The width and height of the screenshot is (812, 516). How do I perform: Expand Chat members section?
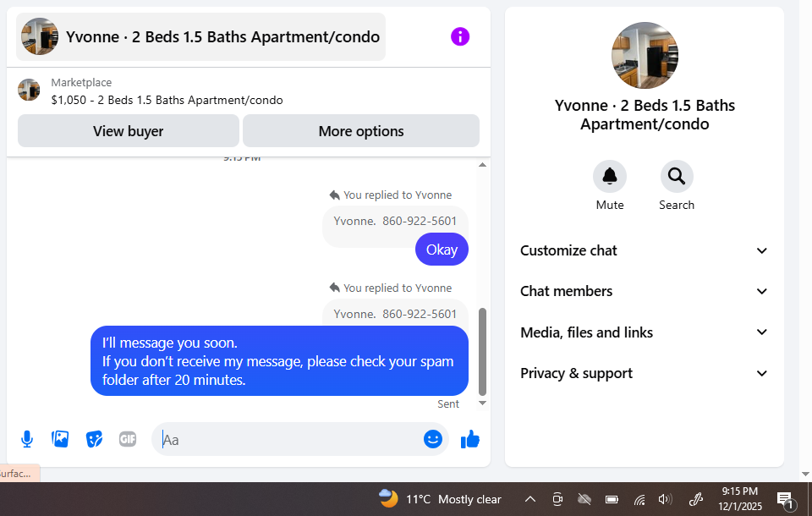coord(644,291)
